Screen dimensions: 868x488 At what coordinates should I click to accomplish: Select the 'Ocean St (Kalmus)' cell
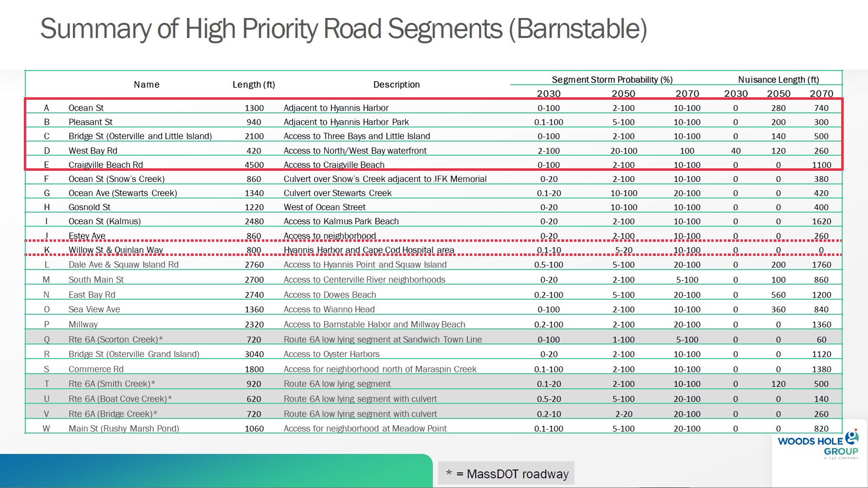(105, 221)
